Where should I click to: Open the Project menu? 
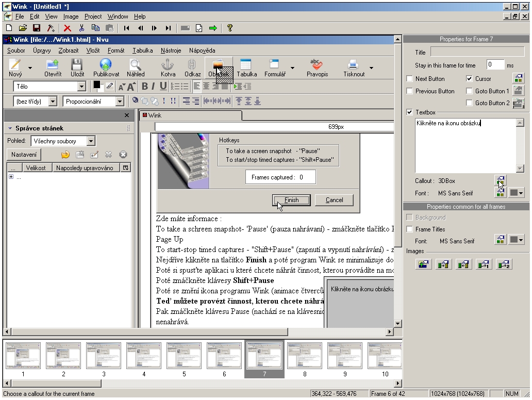tap(93, 16)
